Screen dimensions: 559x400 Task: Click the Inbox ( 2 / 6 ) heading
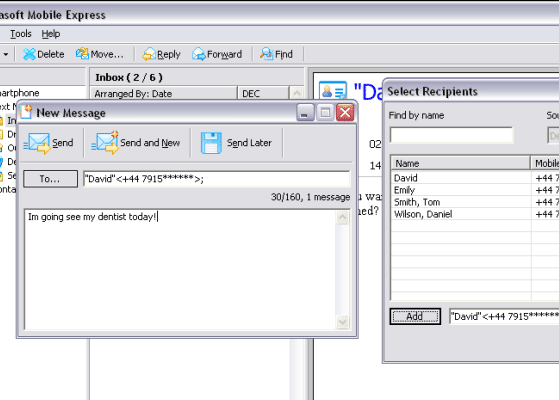[x=129, y=77]
